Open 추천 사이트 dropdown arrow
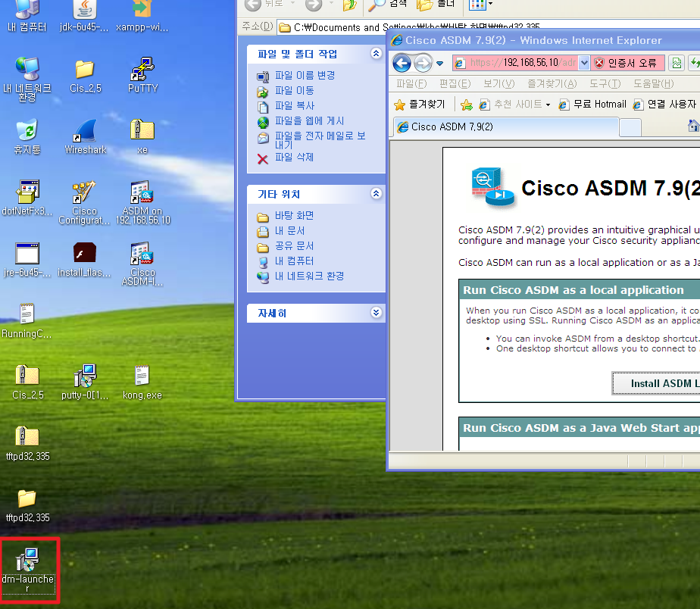 coord(548,105)
